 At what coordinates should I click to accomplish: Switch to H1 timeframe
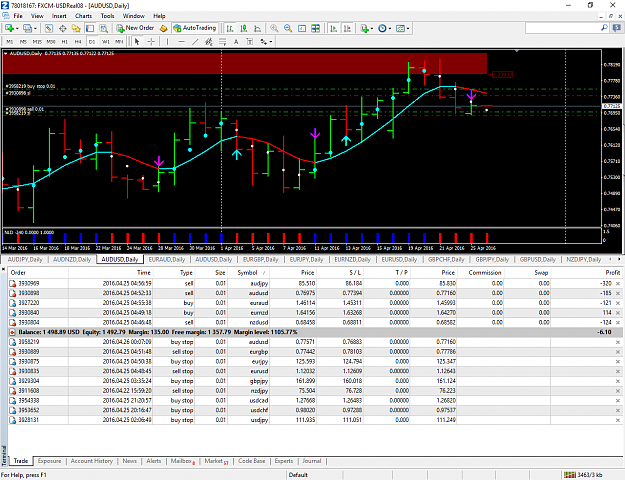pos(65,41)
